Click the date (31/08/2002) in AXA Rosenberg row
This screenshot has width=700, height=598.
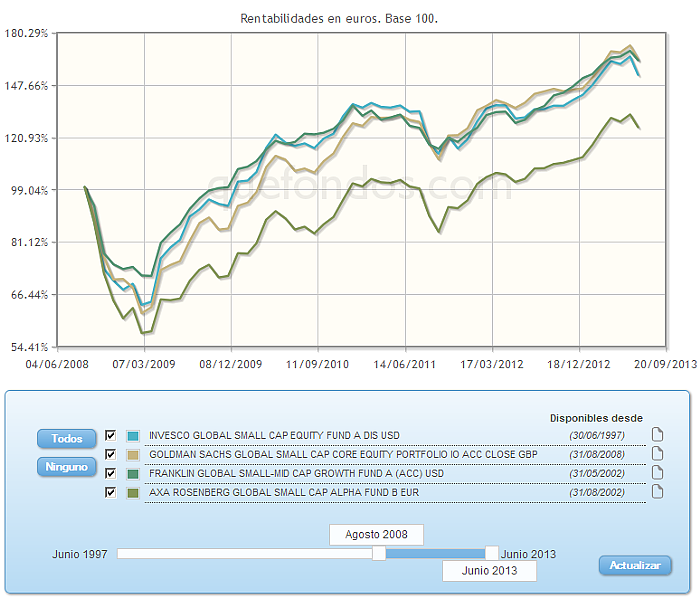pyautogui.click(x=597, y=493)
